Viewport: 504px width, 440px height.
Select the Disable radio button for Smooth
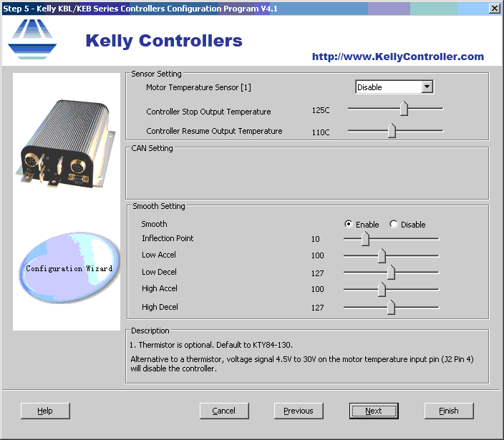394,225
